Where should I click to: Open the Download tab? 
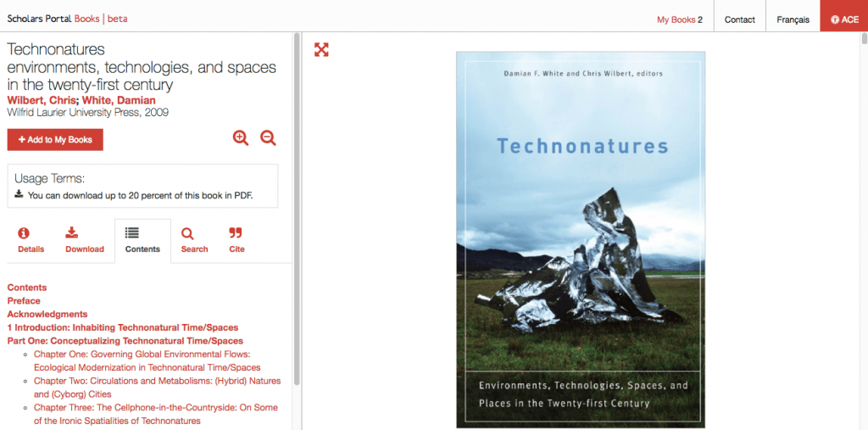tap(85, 241)
